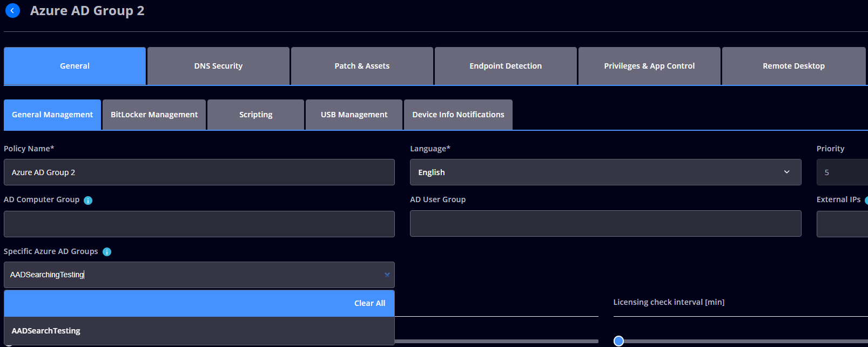Clear the Azure AD Groups search with the X
This screenshot has width=868, height=347.
tap(387, 275)
